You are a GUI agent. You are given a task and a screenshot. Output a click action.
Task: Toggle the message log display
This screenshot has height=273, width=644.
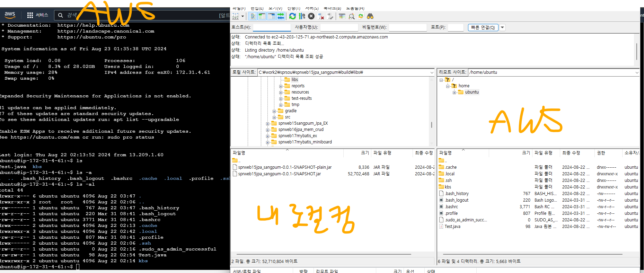[253, 16]
